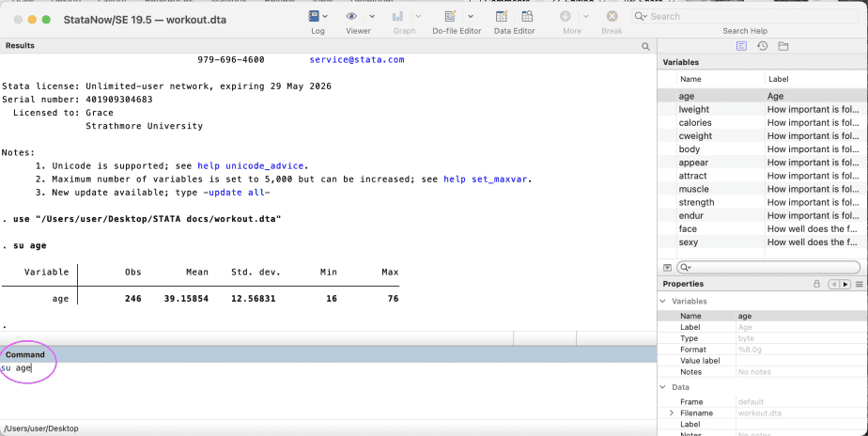
Task: Show command history clock icon
Action: click(x=762, y=46)
